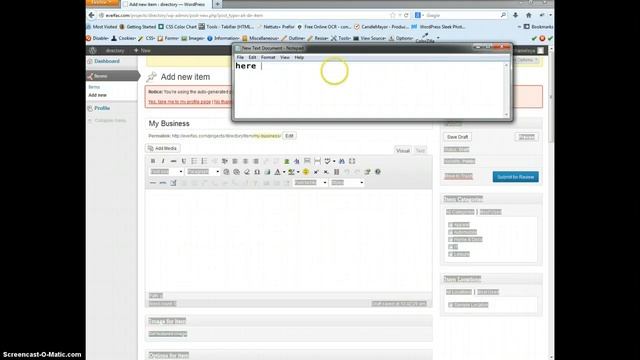The width and height of the screenshot is (640, 360).
Task: Check the Automotive category box
Action: click(451, 232)
